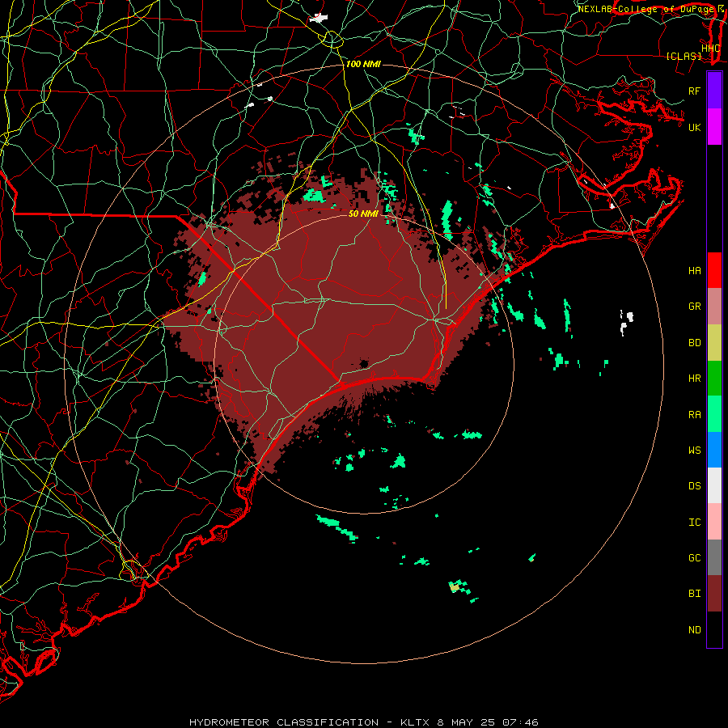Click the RF purple legend swatch
This screenshot has width=728, height=728.
[x=714, y=91]
